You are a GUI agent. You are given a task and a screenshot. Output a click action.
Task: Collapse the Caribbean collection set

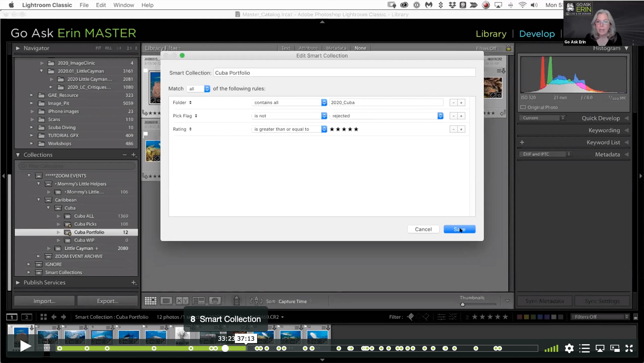38,200
